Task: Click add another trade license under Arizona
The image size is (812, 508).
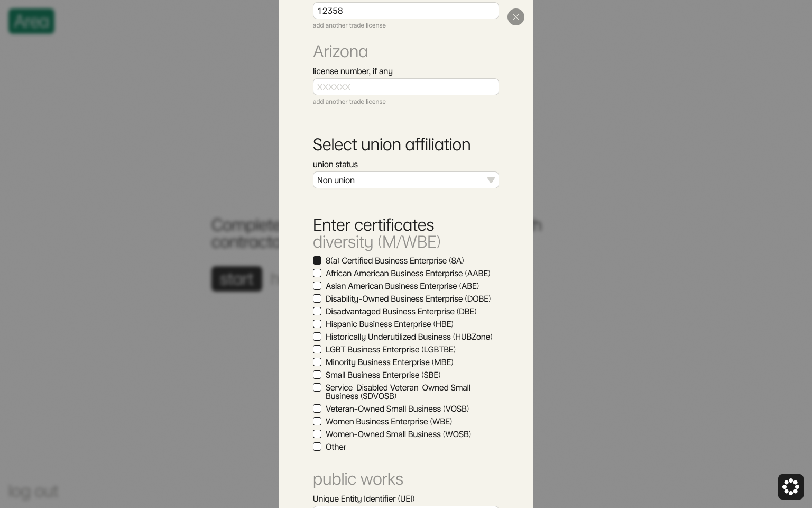Action: (x=349, y=102)
